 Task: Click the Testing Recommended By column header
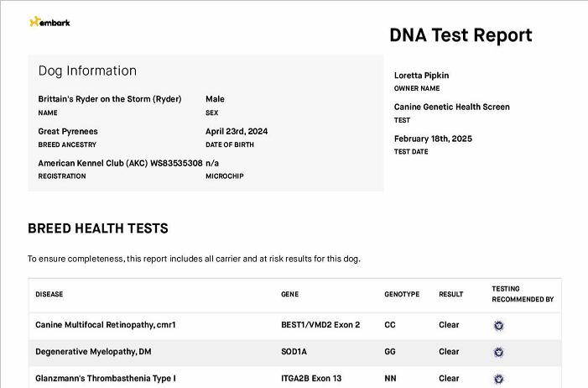(523, 294)
